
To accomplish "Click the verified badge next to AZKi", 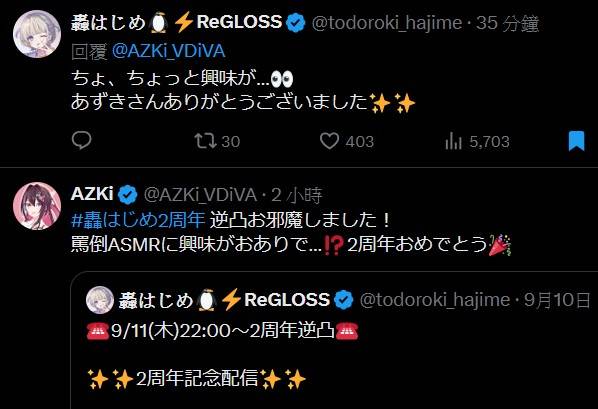I will [x=127, y=195].
